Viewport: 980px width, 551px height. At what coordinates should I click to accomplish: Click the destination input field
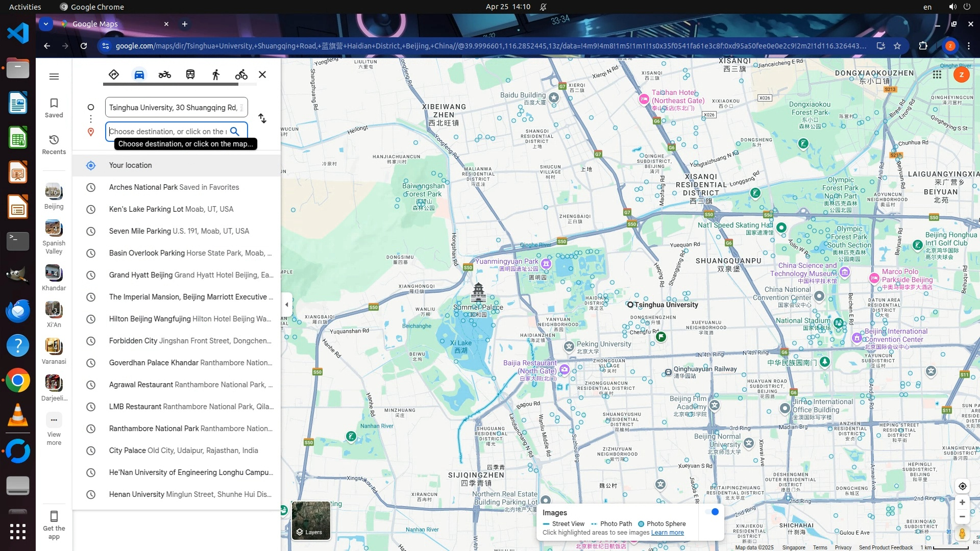[167, 132]
